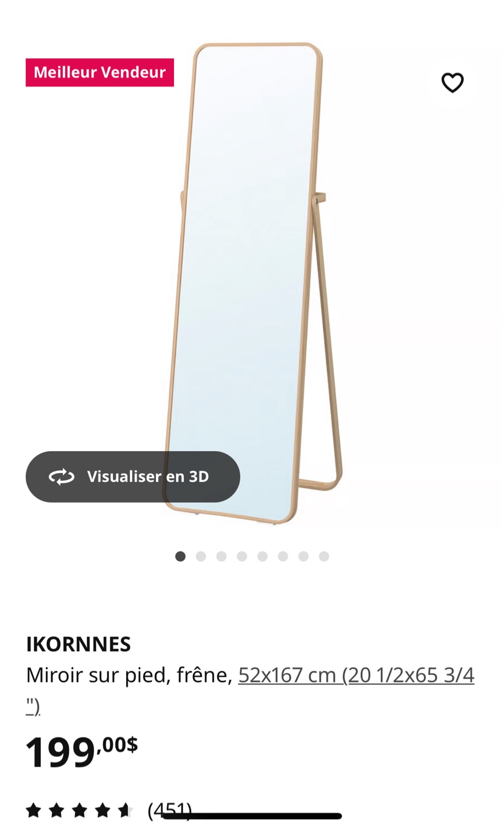The height and width of the screenshot is (830, 504).
Task: Jump to the third image carousel dot
Action: 221,556
